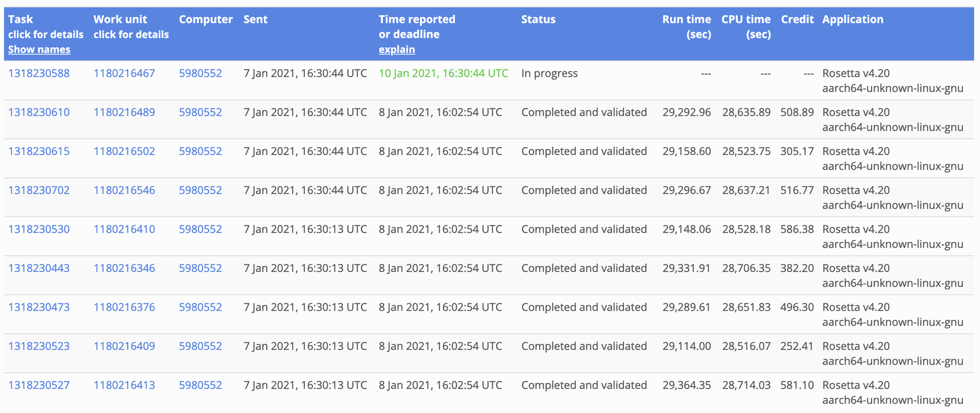Open task 1318230523 details
Viewport: 980px width, 413px height.
pyautogui.click(x=39, y=346)
